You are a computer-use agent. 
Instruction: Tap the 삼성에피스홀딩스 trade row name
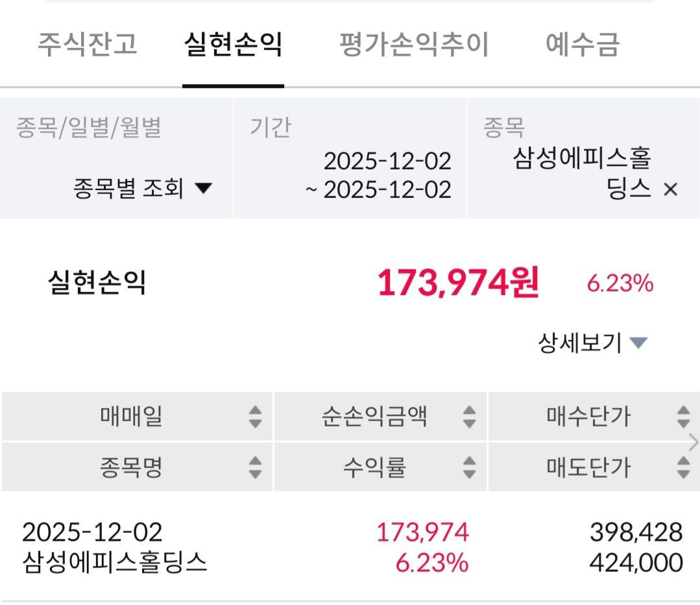(x=114, y=562)
